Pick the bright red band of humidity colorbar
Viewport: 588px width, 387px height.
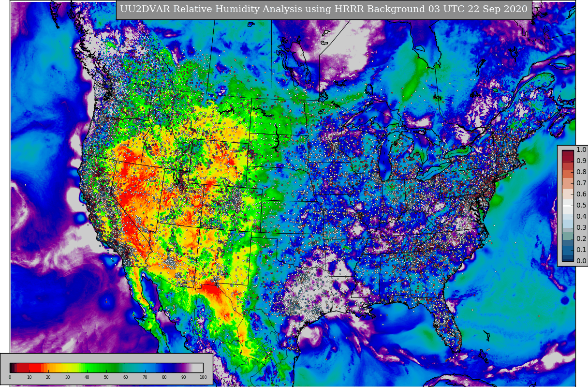tap(35, 368)
